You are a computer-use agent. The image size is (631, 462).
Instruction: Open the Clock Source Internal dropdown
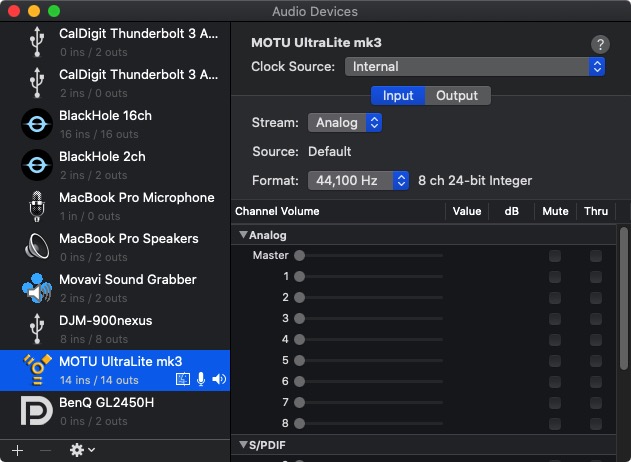475,66
